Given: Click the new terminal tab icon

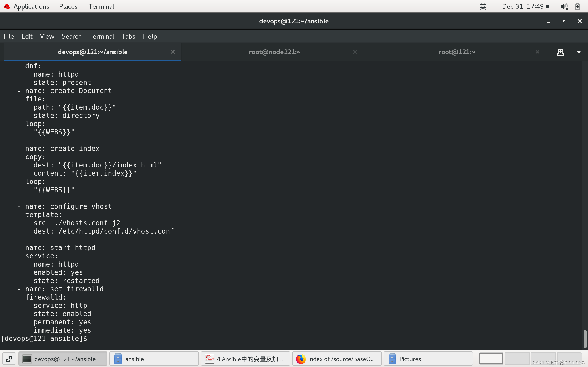Looking at the screenshot, I should [560, 52].
